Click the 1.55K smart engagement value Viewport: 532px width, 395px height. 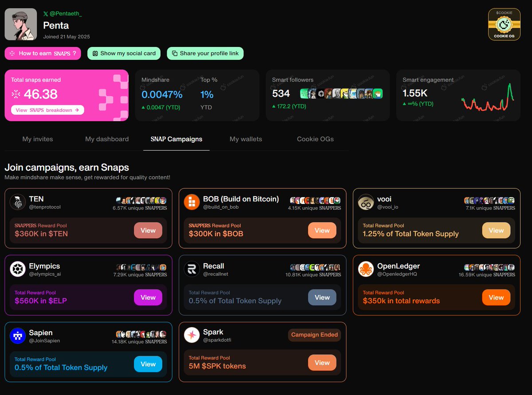415,93
